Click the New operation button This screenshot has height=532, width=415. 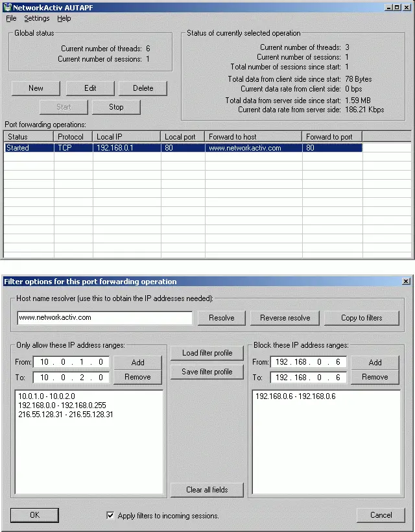click(36, 88)
